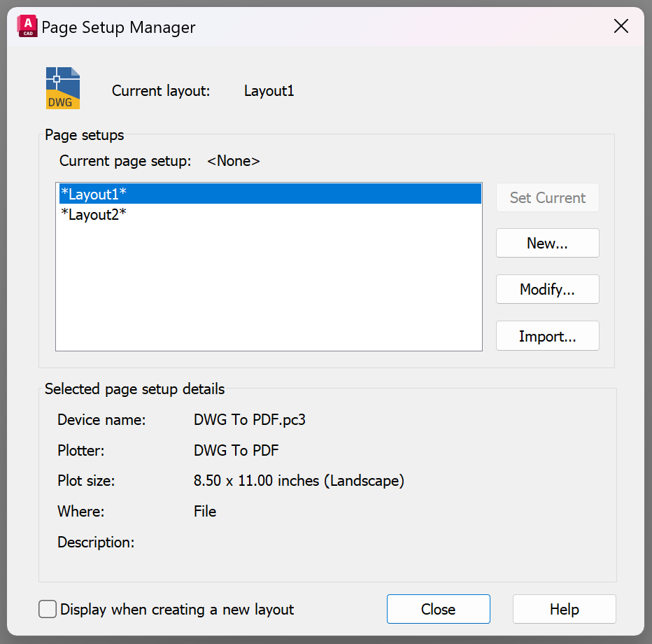Click the grayed-out Set Current button
This screenshot has height=644, width=652.
[x=547, y=197]
